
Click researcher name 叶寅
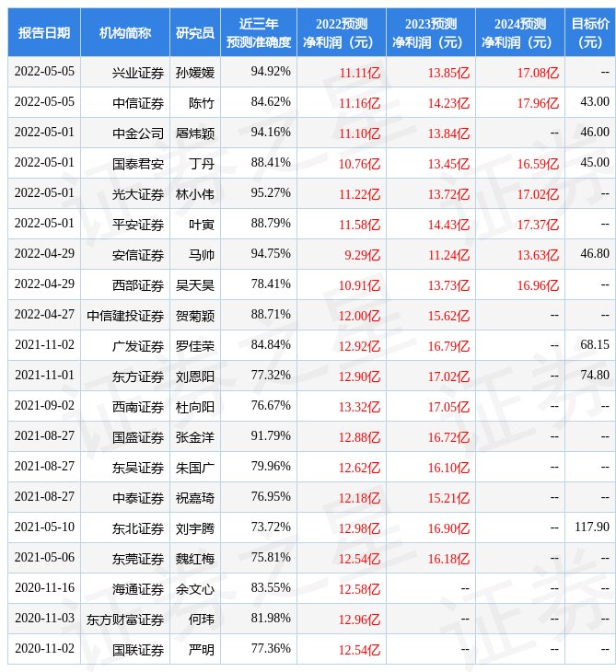pyautogui.click(x=202, y=225)
